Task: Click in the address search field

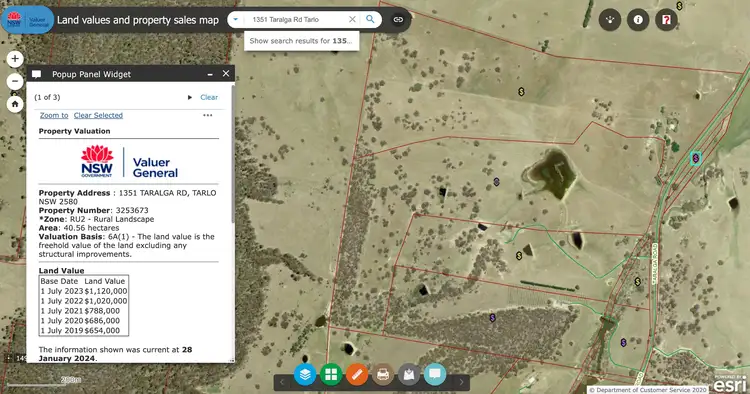Action: (x=297, y=20)
